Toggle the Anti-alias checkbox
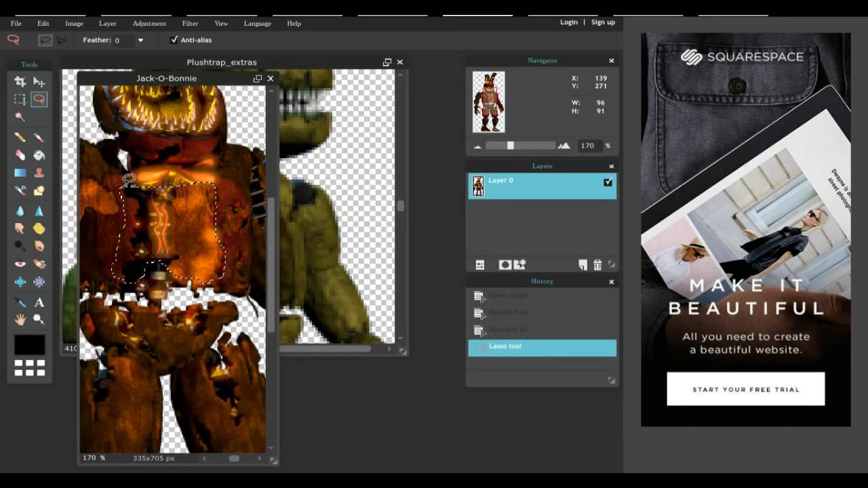Image resolution: width=868 pixels, height=488 pixels. pyautogui.click(x=174, y=40)
